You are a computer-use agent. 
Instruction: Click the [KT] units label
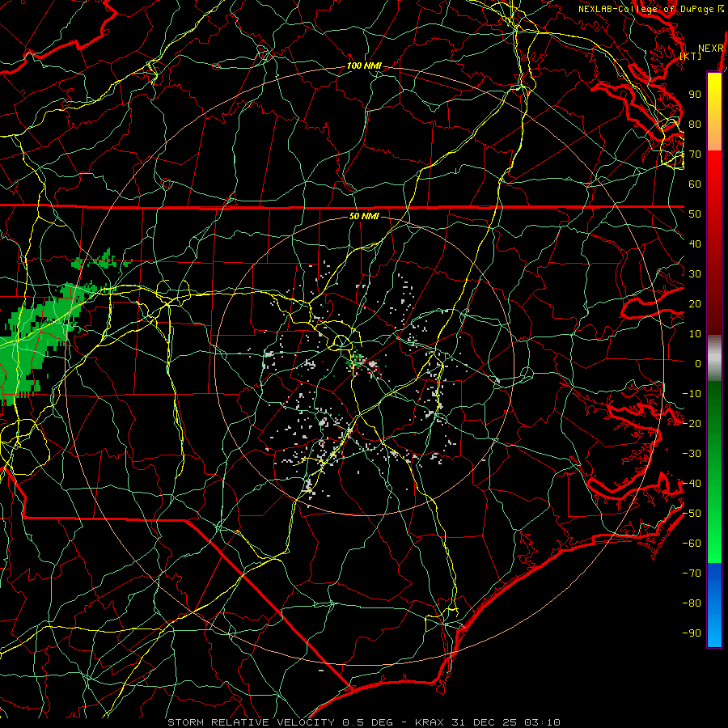691,56
